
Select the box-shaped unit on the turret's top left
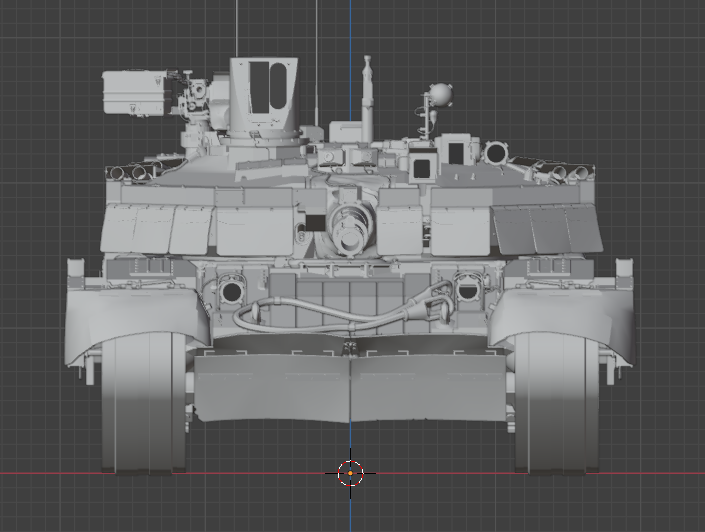click(135, 92)
